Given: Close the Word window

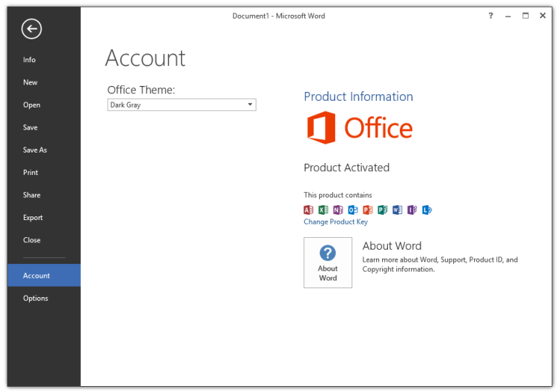Looking at the screenshot, I should tap(542, 16).
